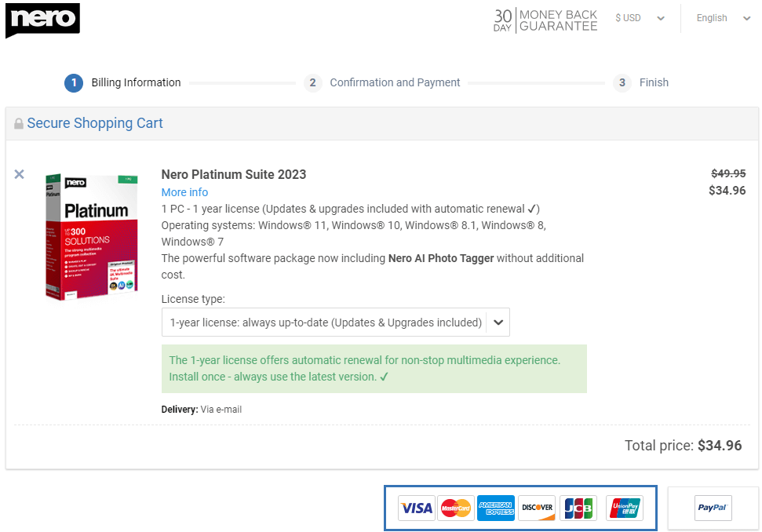Click the Nero logo

point(42,20)
